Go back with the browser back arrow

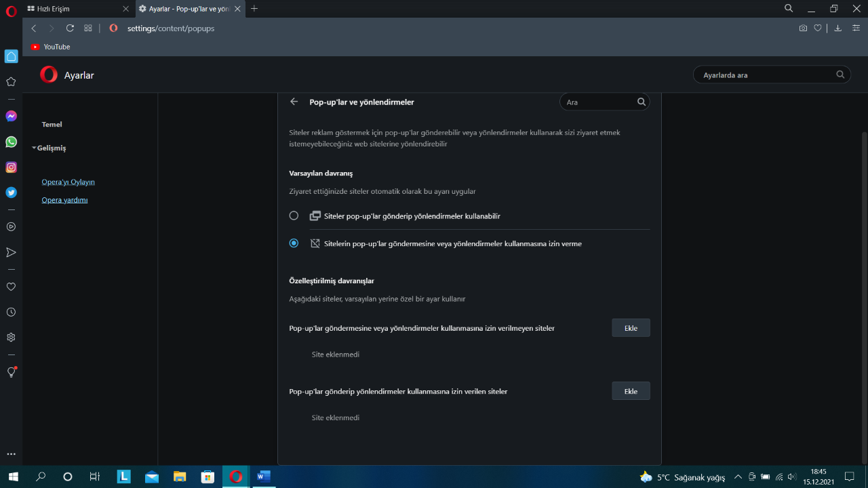tap(34, 28)
